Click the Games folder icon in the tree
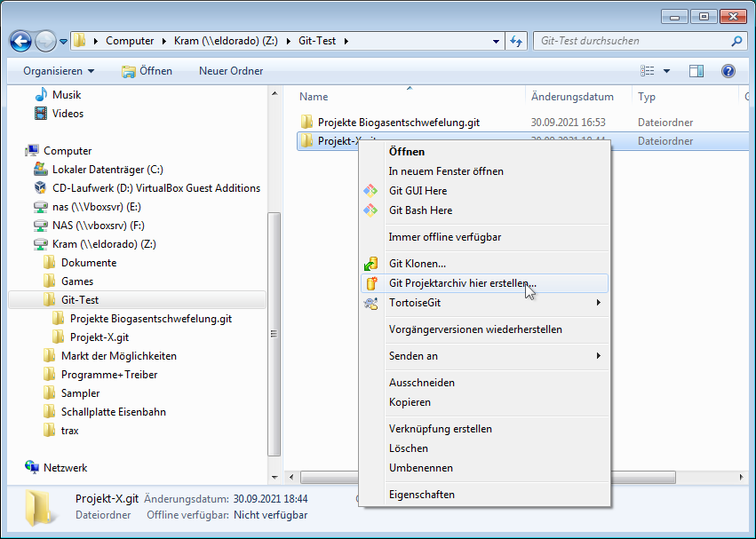 49,281
